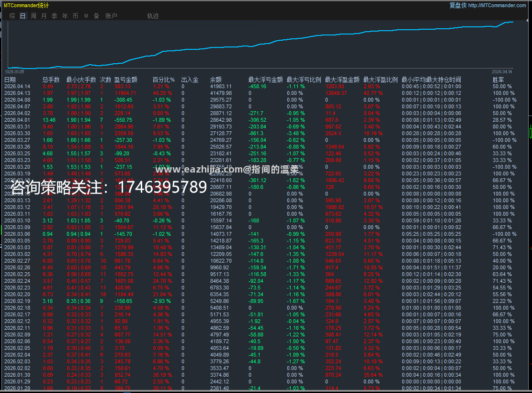Open the 年 yearly tab
532x393 pixels.
pos(65,16)
